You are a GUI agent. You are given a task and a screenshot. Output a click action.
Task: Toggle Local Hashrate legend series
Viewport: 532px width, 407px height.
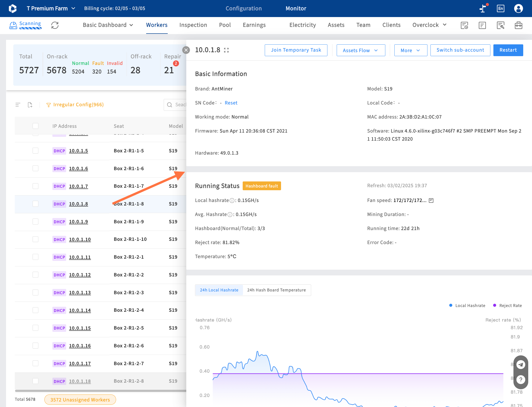(467, 306)
